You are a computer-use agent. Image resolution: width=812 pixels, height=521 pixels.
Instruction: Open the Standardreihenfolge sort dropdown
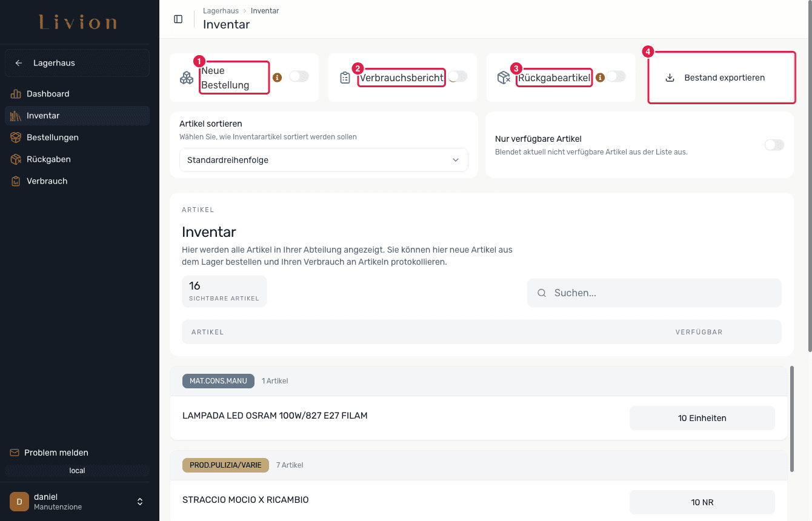(324, 160)
